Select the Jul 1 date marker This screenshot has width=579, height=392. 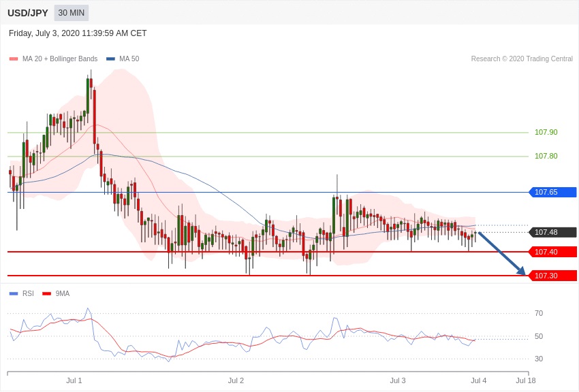pyautogui.click(x=74, y=380)
